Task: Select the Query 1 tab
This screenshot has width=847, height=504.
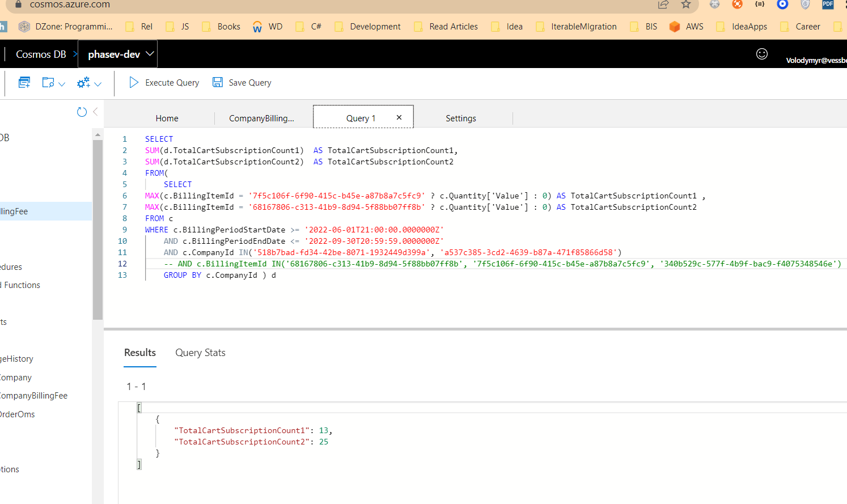Action: click(x=361, y=118)
